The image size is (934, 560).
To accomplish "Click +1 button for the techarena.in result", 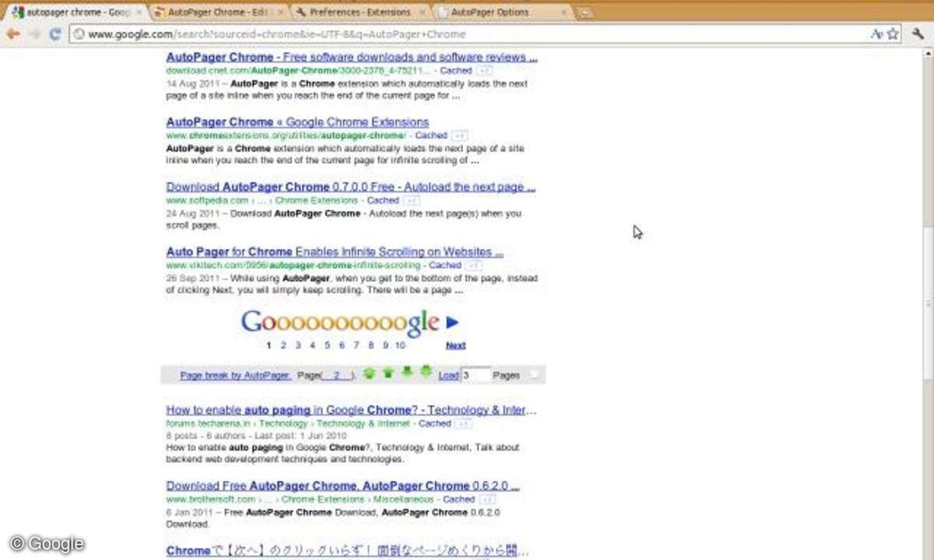I will [x=464, y=424].
